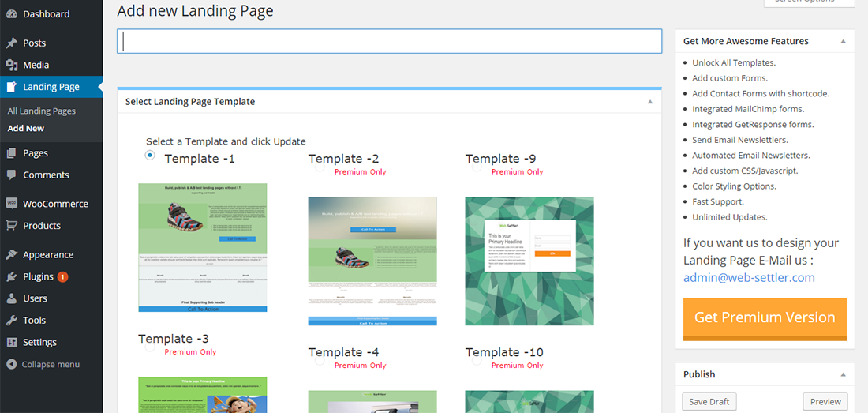Click the Settings sliders icon
The width and height of the screenshot is (868, 413).
tap(11, 342)
